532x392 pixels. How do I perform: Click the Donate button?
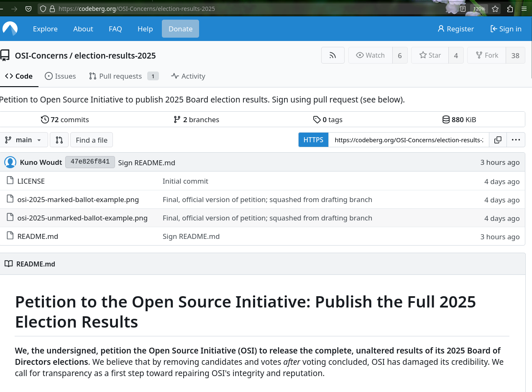pyautogui.click(x=181, y=29)
